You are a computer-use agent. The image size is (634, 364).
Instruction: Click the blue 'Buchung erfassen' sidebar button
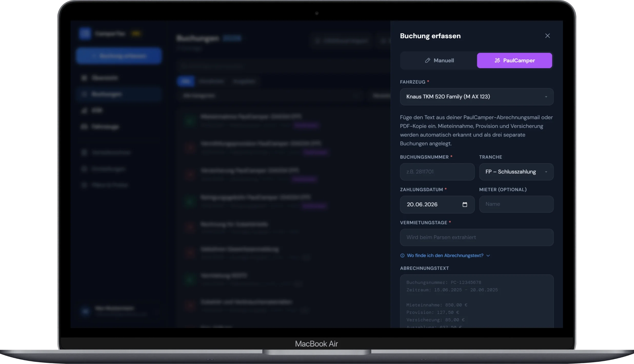tap(119, 56)
